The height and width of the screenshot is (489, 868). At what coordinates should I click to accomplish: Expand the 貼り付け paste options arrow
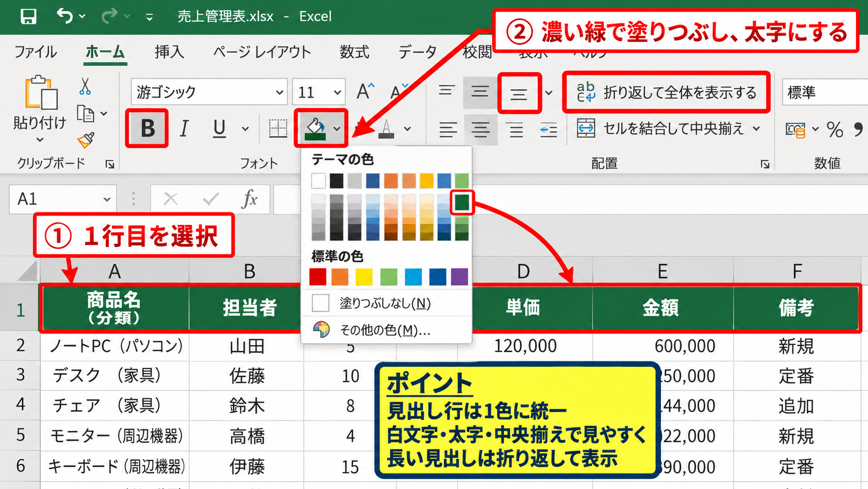click(40, 140)
